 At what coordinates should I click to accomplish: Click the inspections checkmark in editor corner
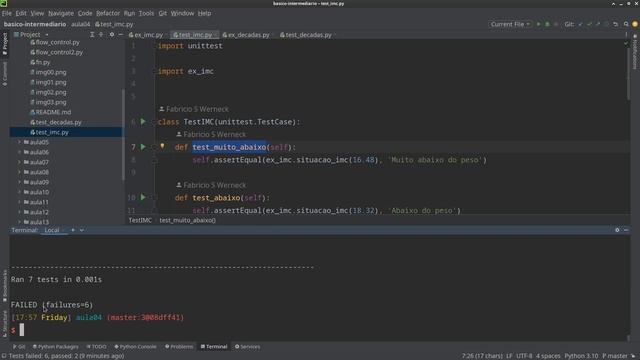pos(626,43)
